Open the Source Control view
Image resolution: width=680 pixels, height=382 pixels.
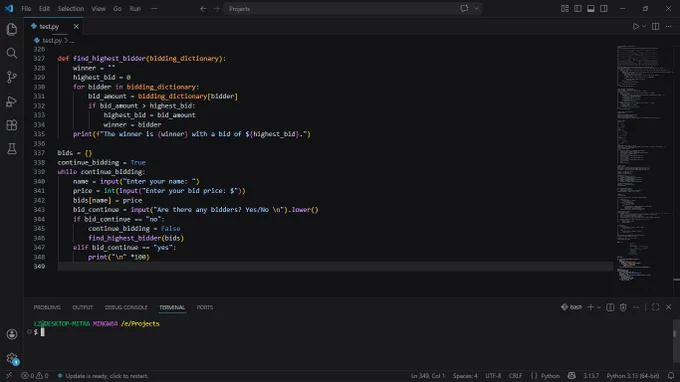pyautogui.click(x=12, y=77)
